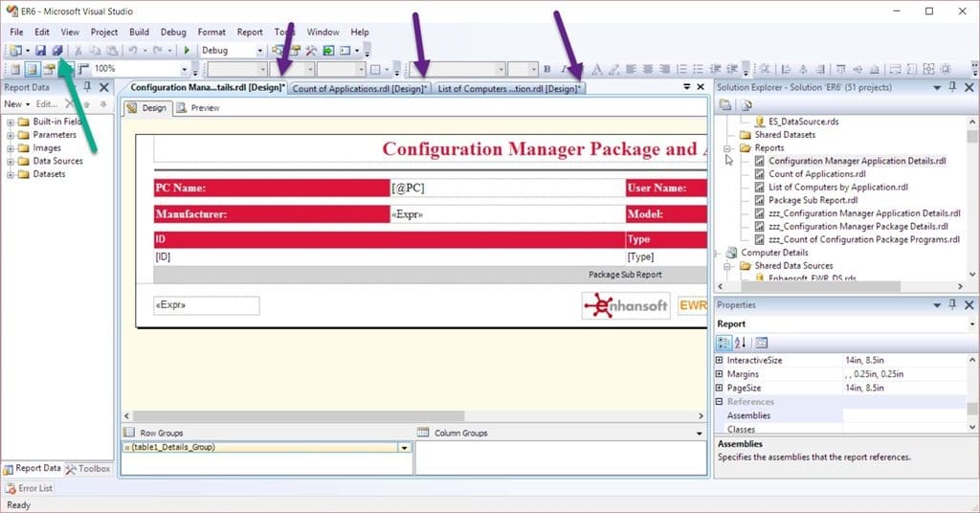Expand the Parameters folder node
The image size is (980, 513).
pyautogui.click(x=10, y=135)
